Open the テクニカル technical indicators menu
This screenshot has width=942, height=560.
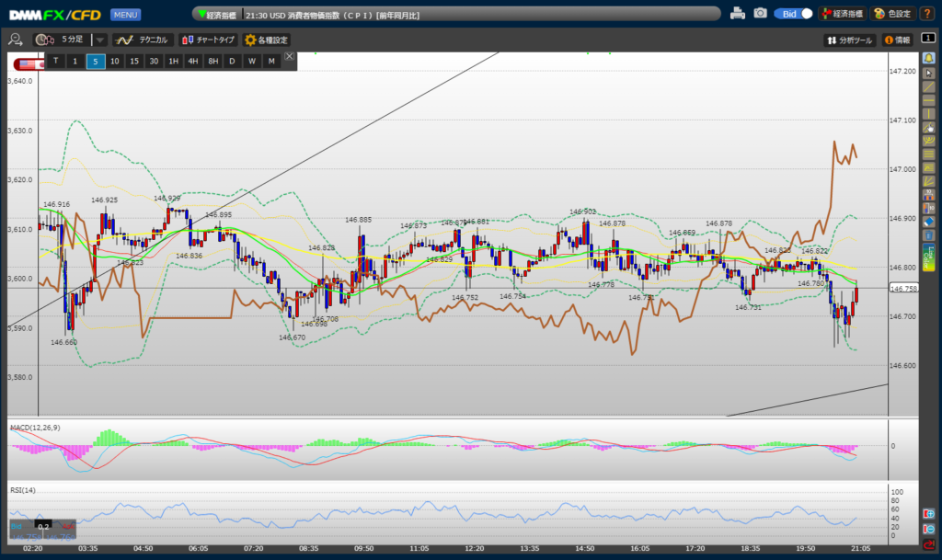click(x=143, y=40)
